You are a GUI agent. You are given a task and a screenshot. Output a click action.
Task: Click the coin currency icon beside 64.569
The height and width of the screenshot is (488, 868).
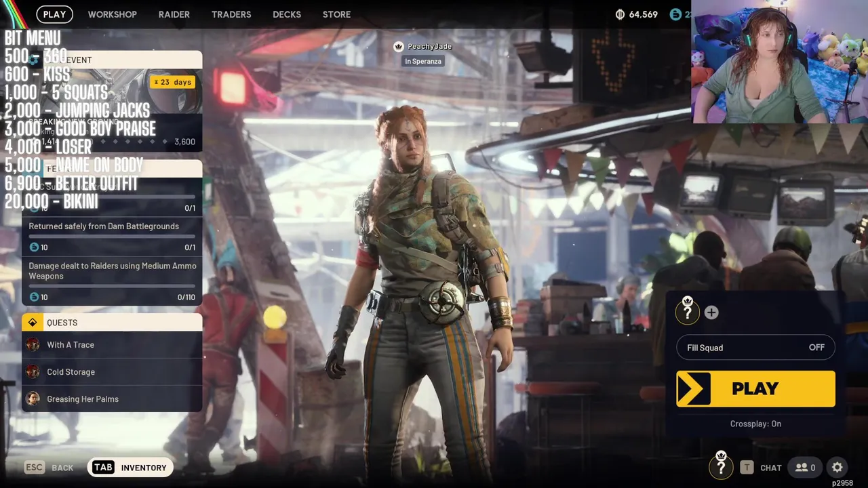(x=620, y=14)
